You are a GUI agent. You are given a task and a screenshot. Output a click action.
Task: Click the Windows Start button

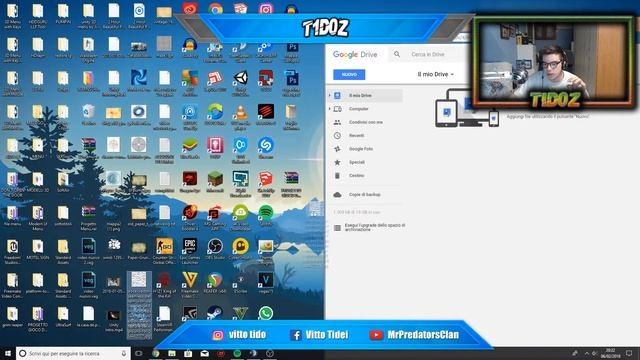[7, 353]
